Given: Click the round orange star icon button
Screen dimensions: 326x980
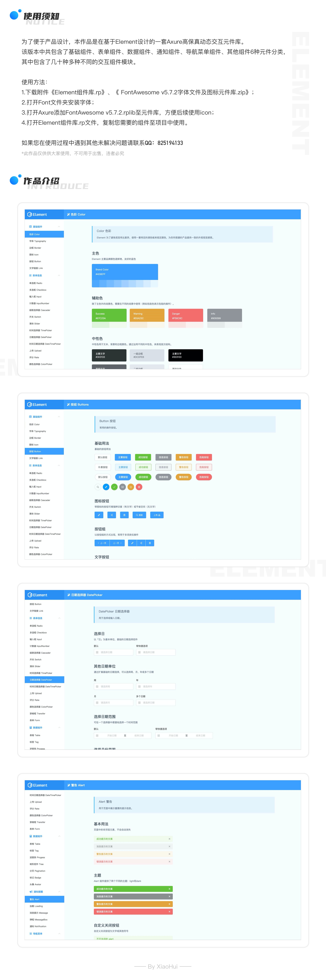Looking at the screenshot, I should click(131, 487).
